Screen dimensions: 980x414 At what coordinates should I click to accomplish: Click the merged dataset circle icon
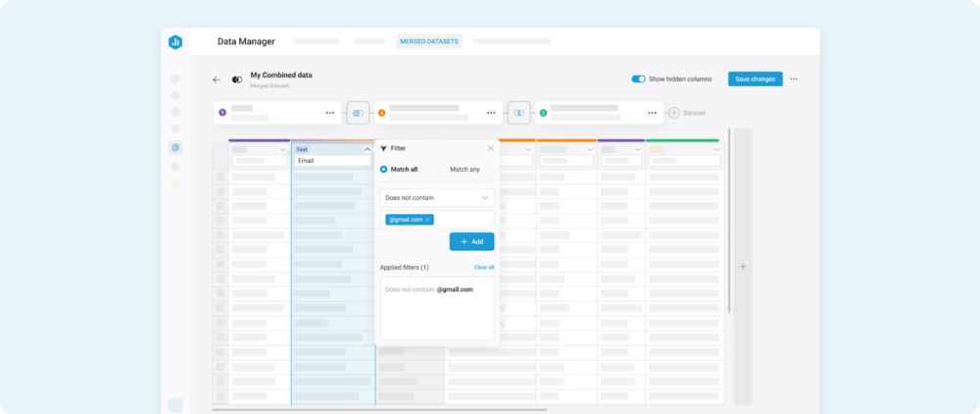pyautogui.click(x=237, y=80)
